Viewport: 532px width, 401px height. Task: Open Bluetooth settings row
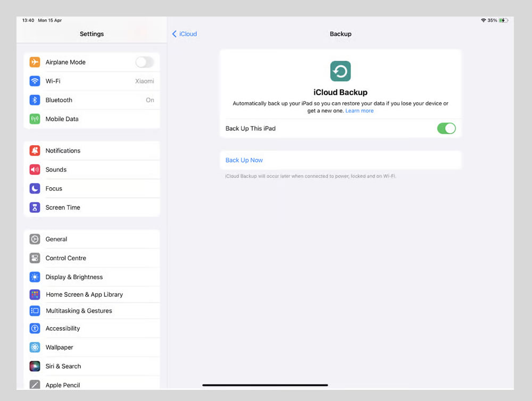pos(92,100)
